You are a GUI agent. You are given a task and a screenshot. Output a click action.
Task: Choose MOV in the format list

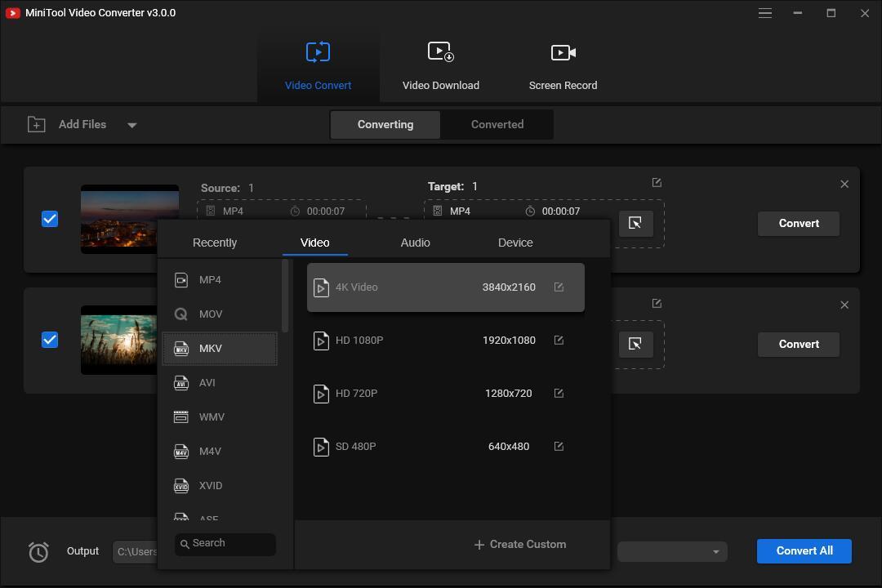coord(220,314)
